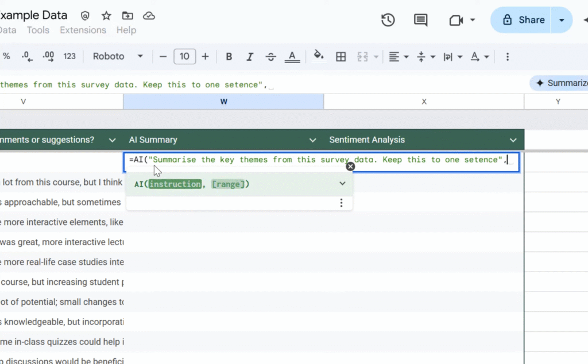The image size is (588, 364).
Task: Open the Roboto font dropdown
Action: [118, 56]
